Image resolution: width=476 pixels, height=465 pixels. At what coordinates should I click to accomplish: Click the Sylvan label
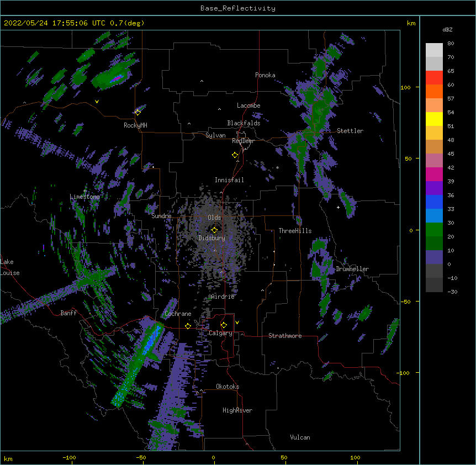pyautogui.click(x=215, y=135)
